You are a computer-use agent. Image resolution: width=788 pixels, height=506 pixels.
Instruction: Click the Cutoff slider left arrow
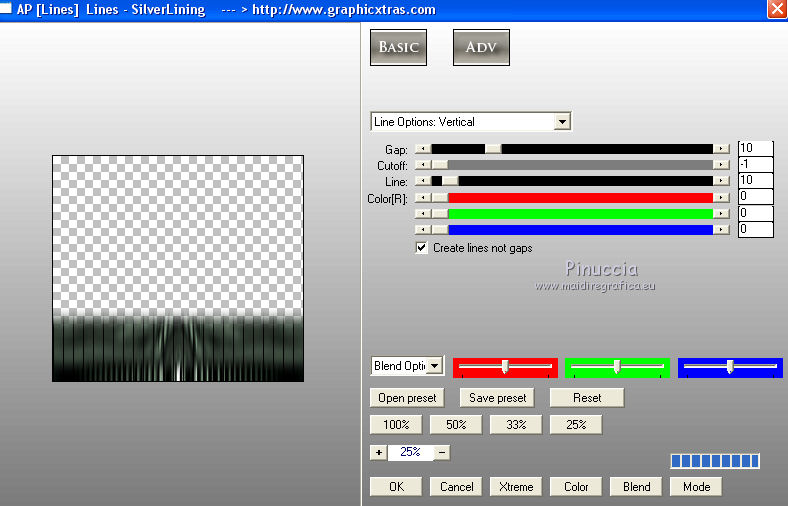point(423,165)
